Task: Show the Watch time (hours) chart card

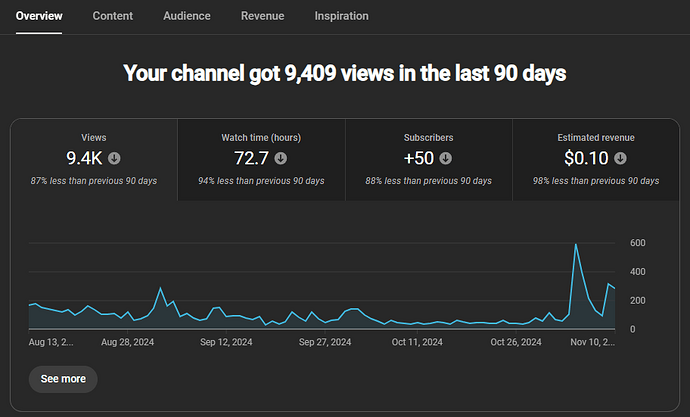Action: (261, 160)
